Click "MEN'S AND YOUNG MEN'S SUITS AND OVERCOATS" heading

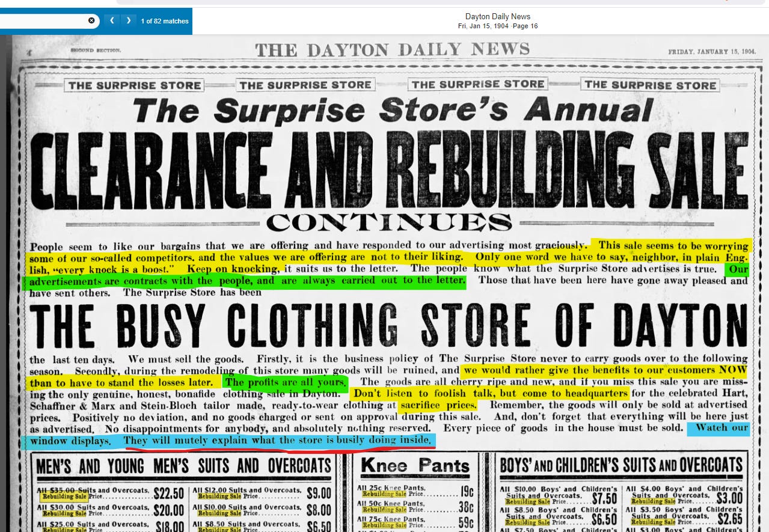(x=184, y=466)
